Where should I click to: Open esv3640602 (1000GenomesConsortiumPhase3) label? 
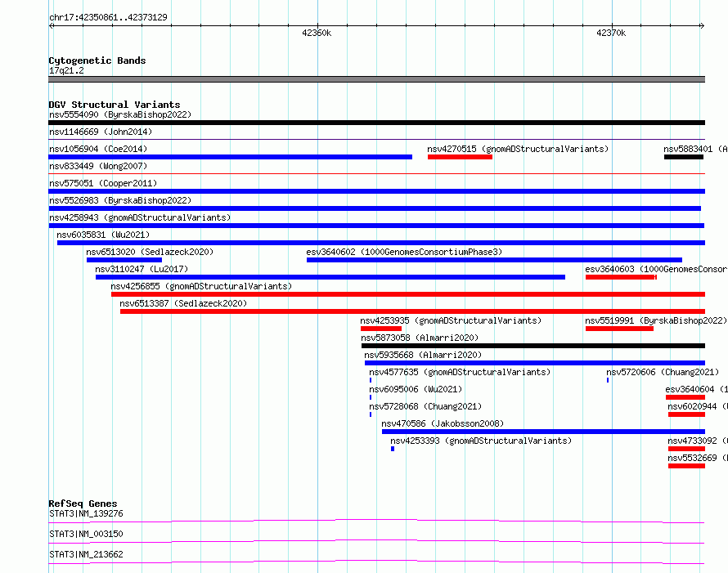(x=404, y=252)
